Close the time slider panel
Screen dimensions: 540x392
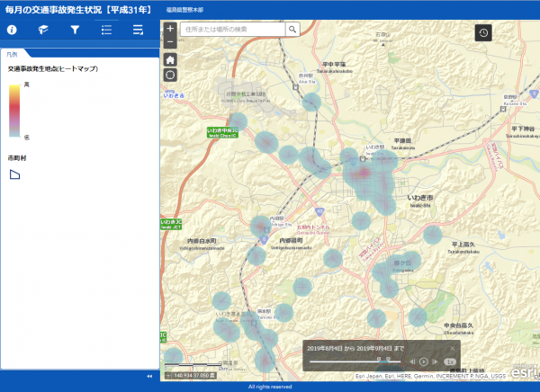point(452,347)
